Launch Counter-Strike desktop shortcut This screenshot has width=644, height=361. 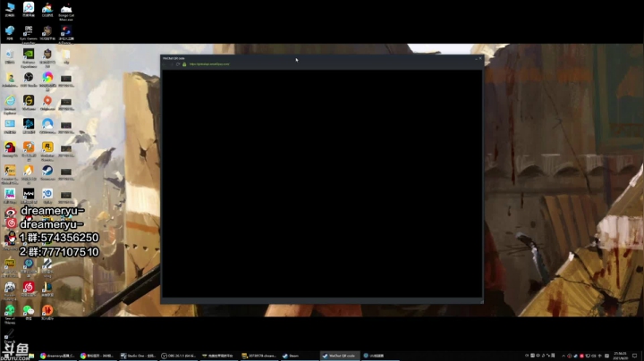(10, 174)
